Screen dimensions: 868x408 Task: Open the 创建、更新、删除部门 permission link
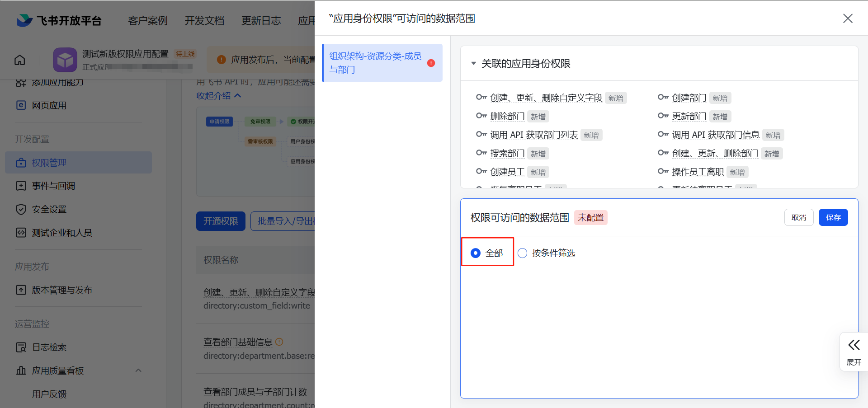click(715, 153)
